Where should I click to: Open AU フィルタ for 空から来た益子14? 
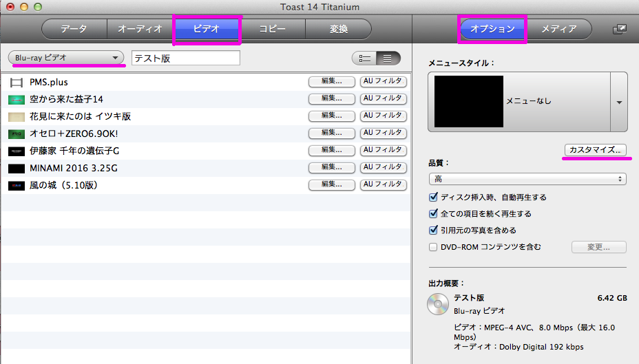[383, 98]
